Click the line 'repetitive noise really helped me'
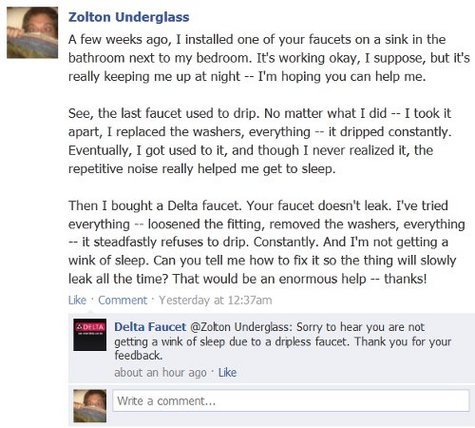Image resolution: width=475 pixels, height=428 pixels. (202, 169)
